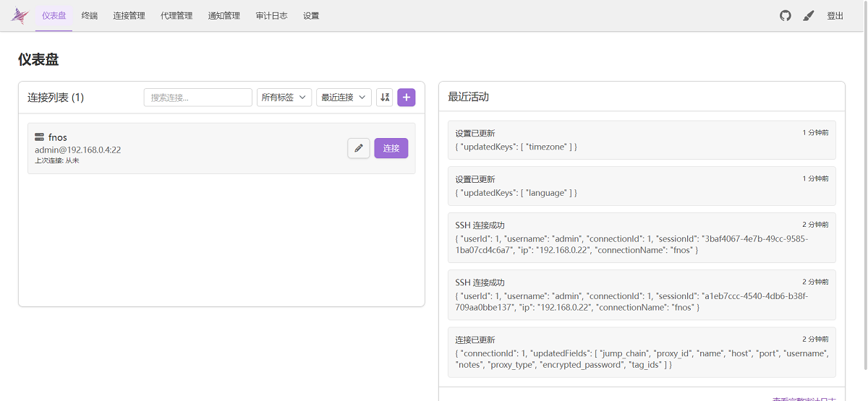Image resolution: width=868 pixels, height=401 pixels.
Task: Navigate to 审计日志
Action: (x=271, y=16)
